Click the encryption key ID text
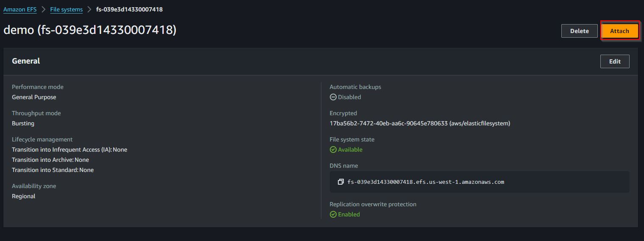The width and height of the screenshot is (644, 241). 420,124
